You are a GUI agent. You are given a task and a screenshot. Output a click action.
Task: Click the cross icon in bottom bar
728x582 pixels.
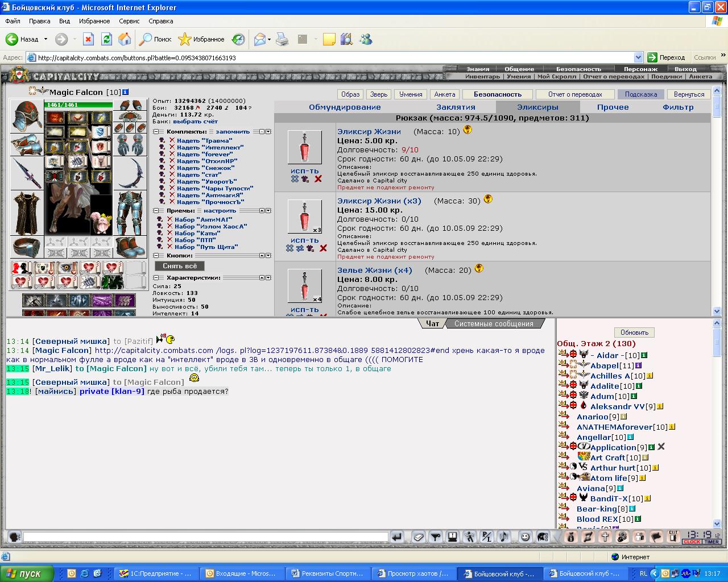(x=605, y=537)
